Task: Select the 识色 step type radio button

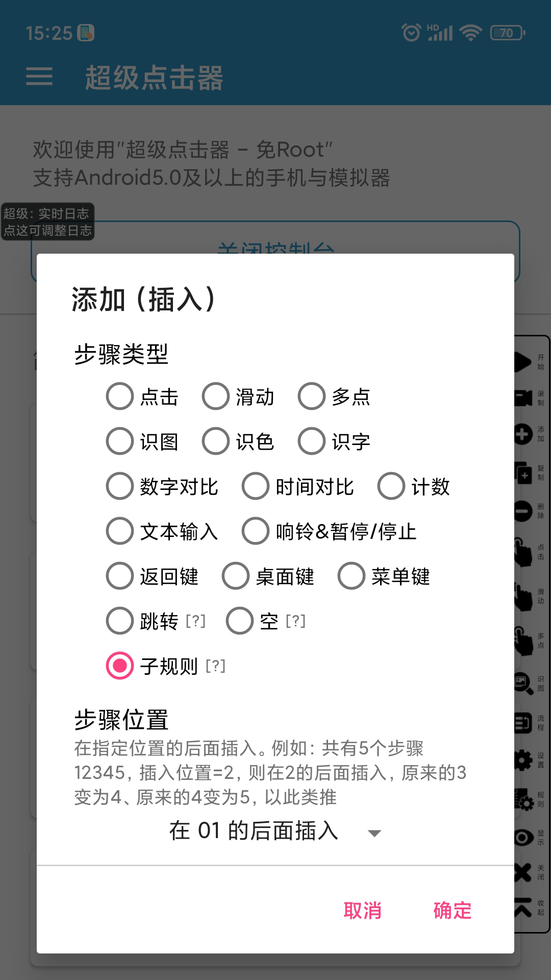Action: (x=216, y=442)
